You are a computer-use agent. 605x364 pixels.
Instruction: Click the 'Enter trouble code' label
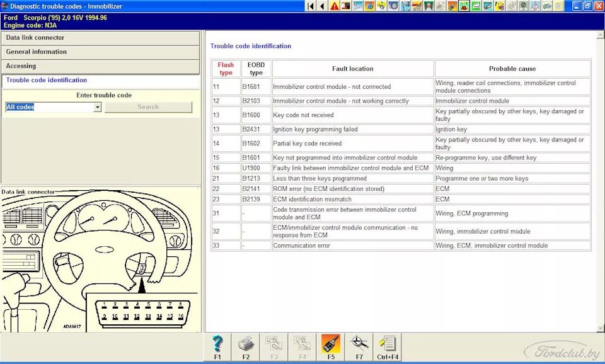pyautogui.click(x=104, y=95)
